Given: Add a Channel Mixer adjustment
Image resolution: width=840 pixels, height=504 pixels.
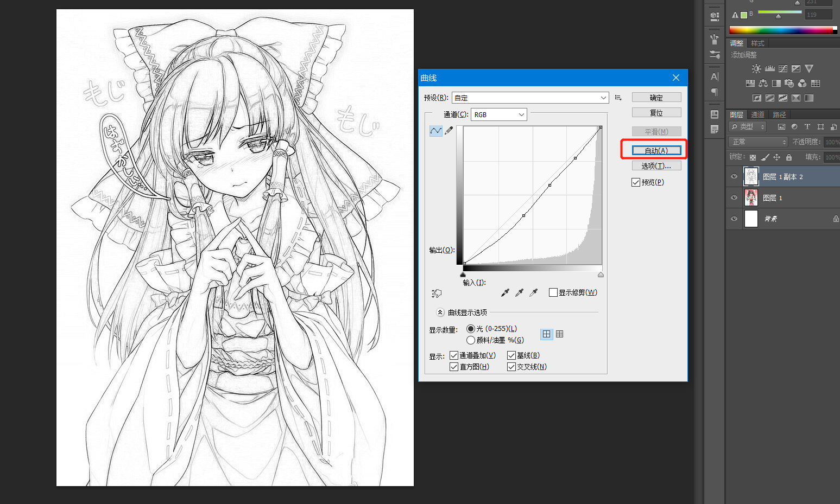Looking at the screenshot, I should click(802, 83).
